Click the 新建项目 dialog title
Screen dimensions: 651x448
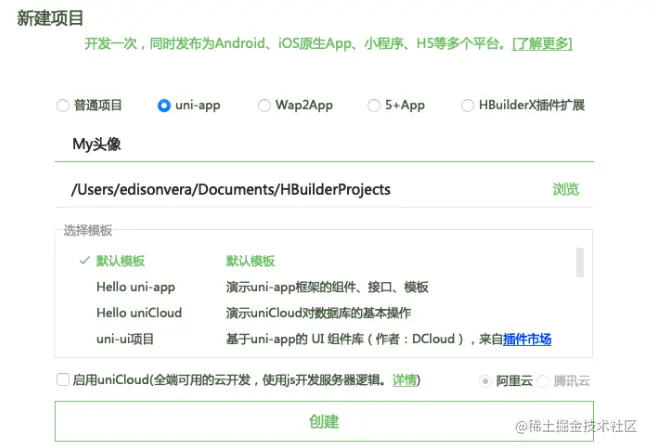50,18
